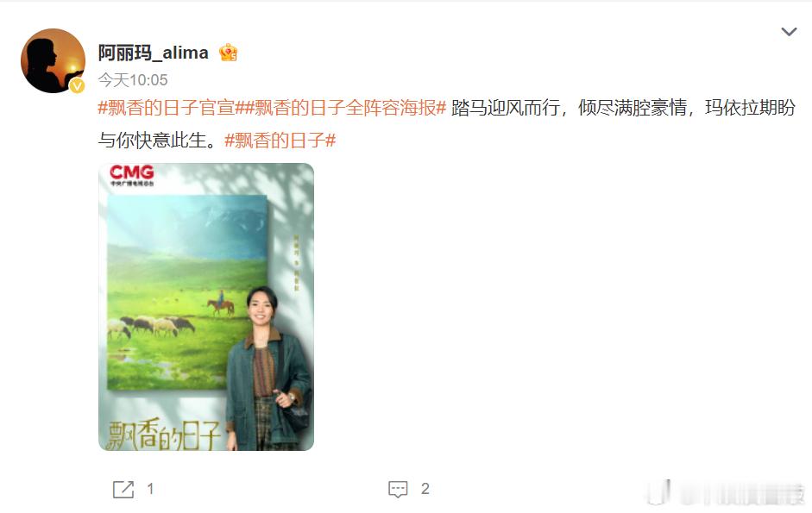Image resolution: width=812 pixels, height=513 pixels.
Task: Open 阿丽玛_alima's profile avatar
Action: pos(53,60)
